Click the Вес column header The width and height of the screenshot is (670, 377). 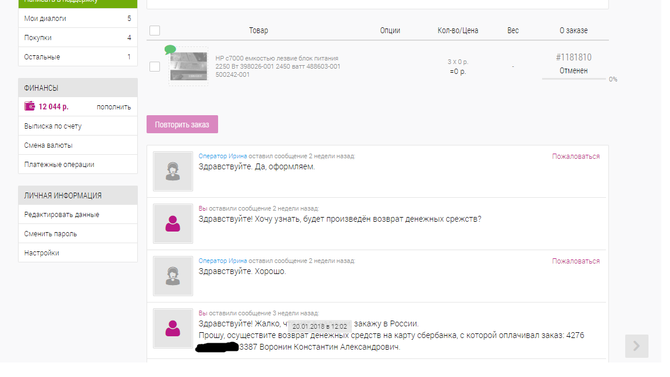pyautogui.click(x=513, y=30)
